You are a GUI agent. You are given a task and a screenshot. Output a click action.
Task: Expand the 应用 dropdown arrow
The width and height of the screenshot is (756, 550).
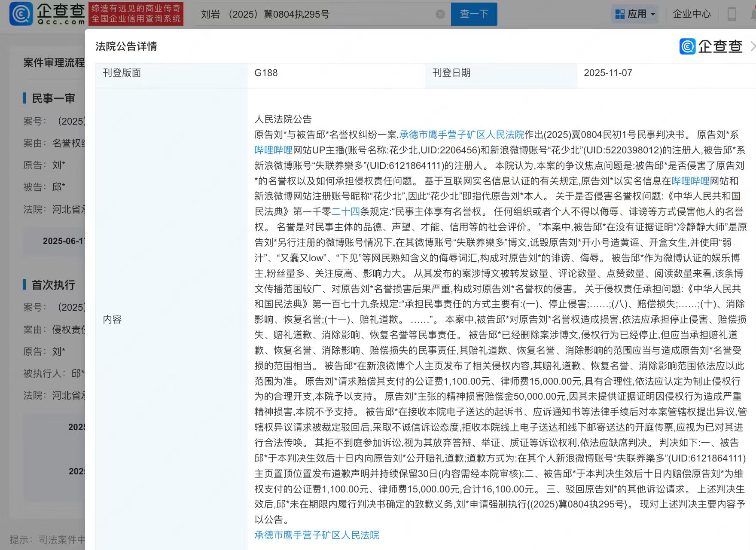(653, 14)
